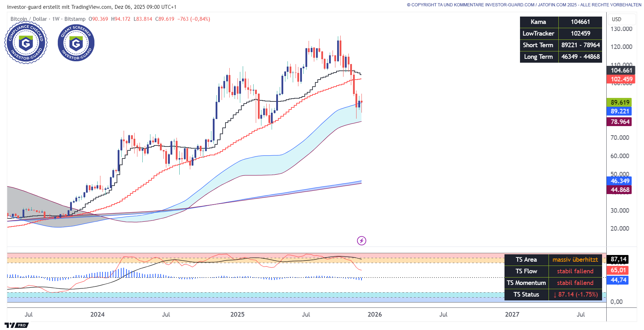Click the TS Area 'massiv überhitzt' status
The height and width of the screenshot is (330, 644).
click(x=575, y=260)
